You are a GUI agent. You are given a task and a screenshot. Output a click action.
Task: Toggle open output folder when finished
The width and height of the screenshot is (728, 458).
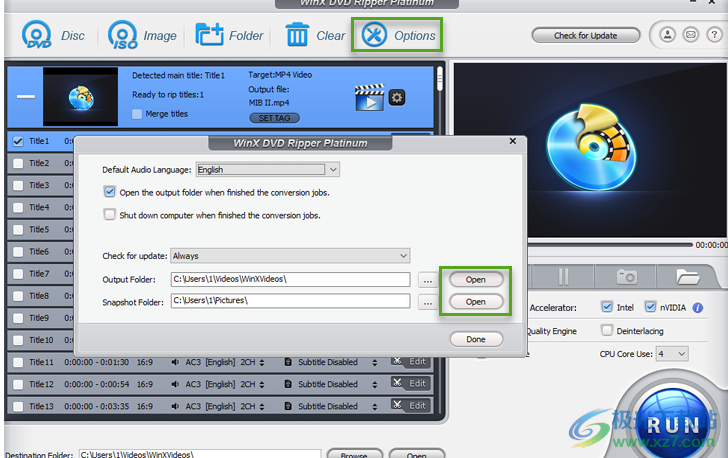click(110, 192)
